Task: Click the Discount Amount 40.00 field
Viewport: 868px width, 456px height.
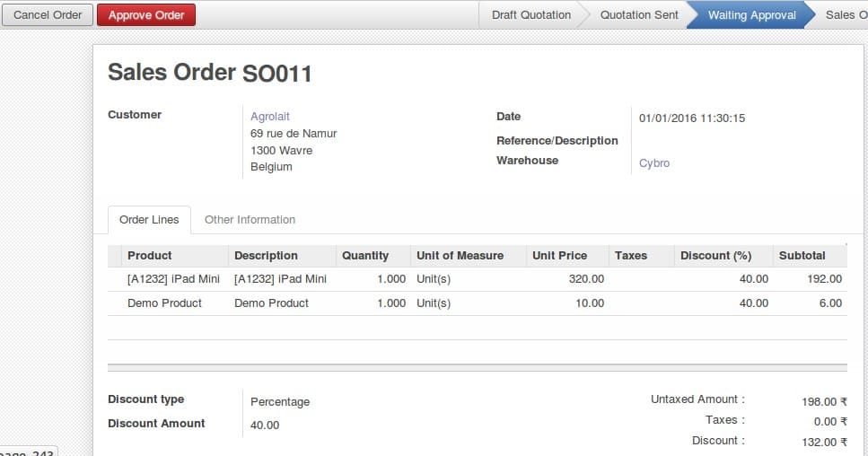Action: [x=265, y=425]
